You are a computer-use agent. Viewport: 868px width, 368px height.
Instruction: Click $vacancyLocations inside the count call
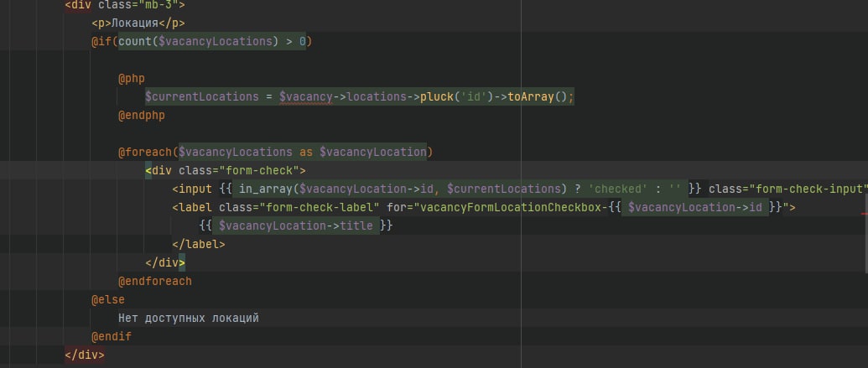(216, 42)
